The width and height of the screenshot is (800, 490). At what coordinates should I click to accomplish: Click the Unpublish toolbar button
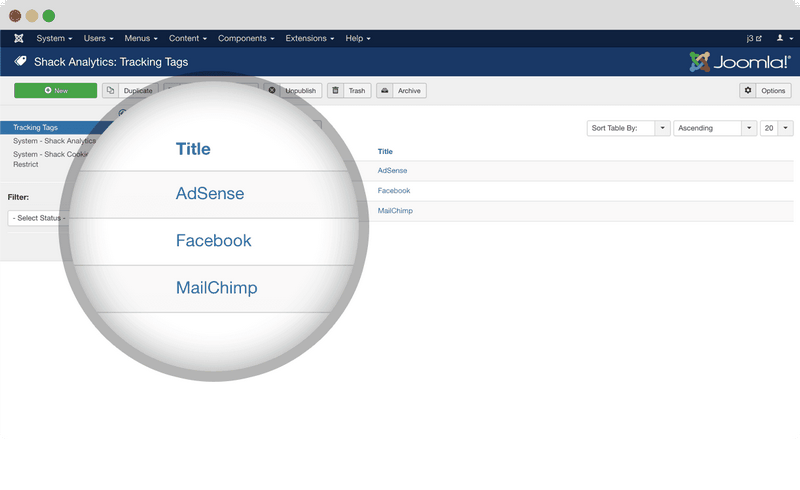(293, 91)
